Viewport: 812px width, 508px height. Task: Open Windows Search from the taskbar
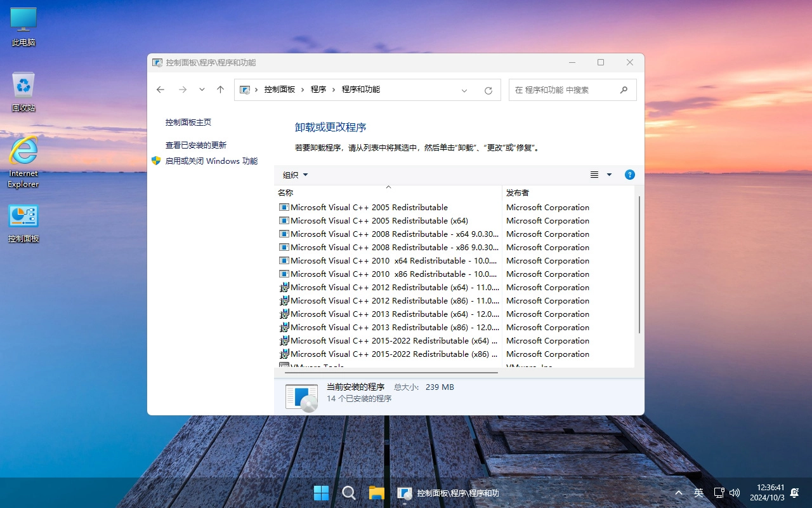(x=348, y=492)
